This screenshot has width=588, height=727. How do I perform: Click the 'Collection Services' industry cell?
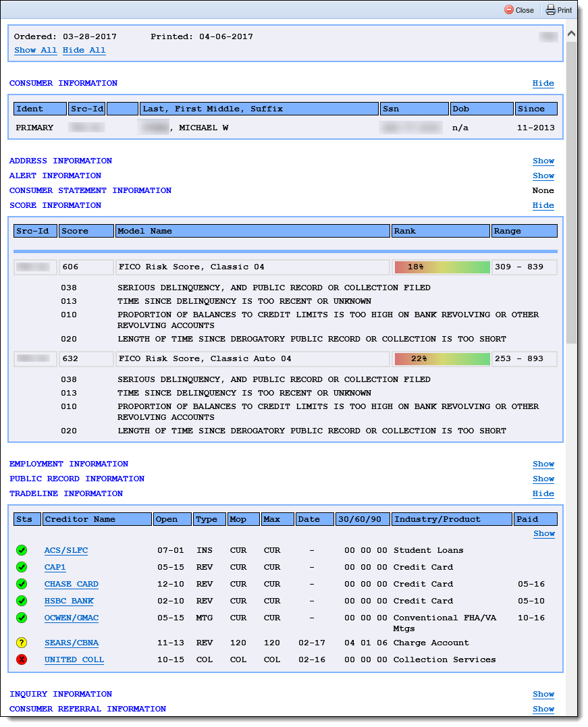tap(445, 659)
